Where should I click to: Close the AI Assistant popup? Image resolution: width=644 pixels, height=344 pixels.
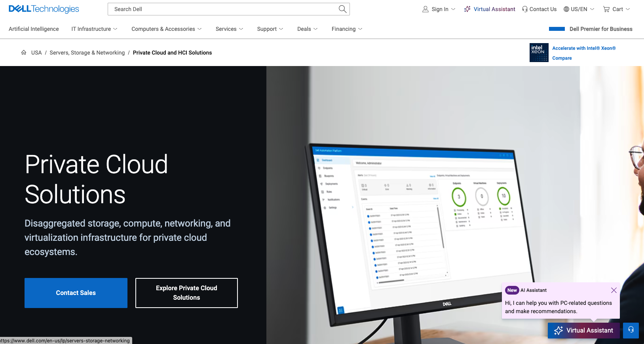(614, 290)
